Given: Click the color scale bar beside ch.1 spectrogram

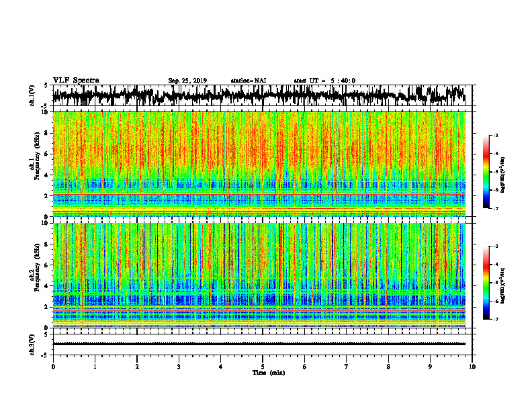Looking at the screenshot, I should (x=486, y=172).
